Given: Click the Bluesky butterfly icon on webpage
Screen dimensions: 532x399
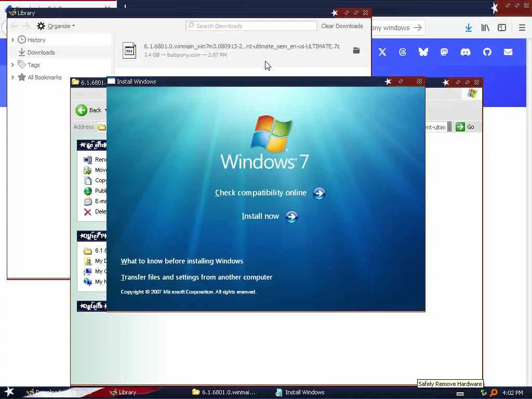Looking at the screenshot, I should point(423,52).
